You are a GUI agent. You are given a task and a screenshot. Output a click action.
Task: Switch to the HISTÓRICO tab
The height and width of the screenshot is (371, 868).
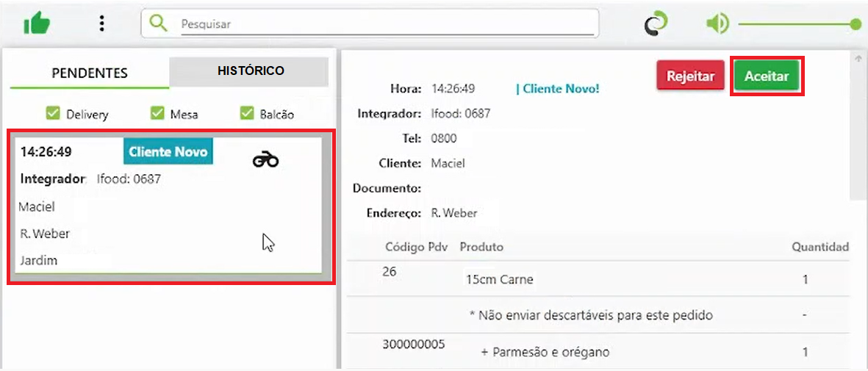coord(250,71)
